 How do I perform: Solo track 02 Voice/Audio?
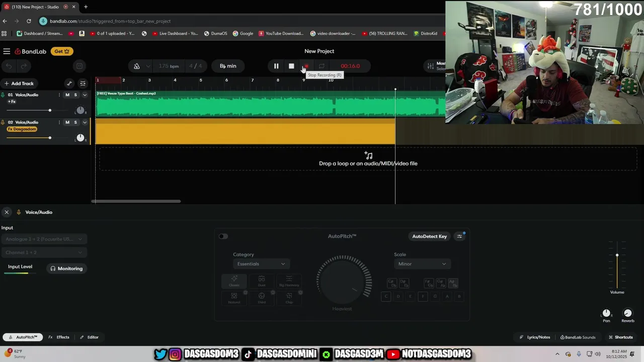(x=75, y=122)
